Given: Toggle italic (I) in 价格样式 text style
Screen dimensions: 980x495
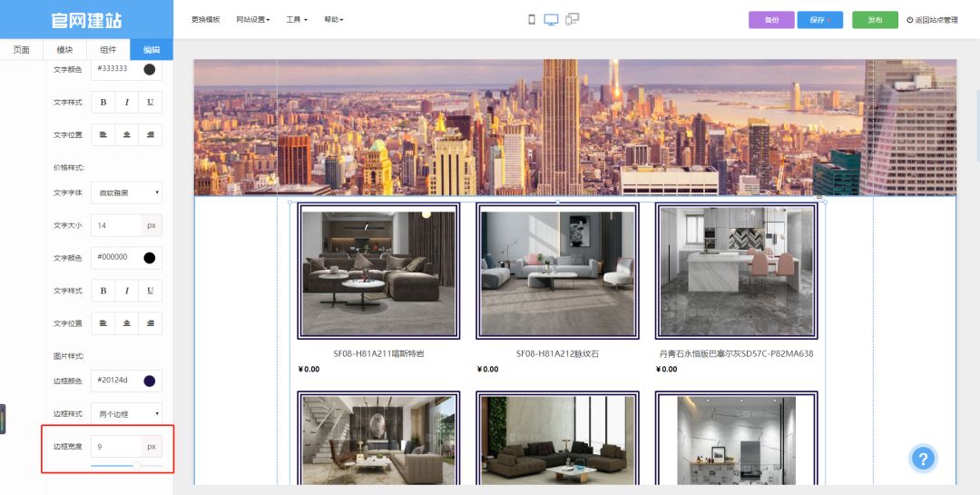Looking at the screenshot, I should [127, 291].
